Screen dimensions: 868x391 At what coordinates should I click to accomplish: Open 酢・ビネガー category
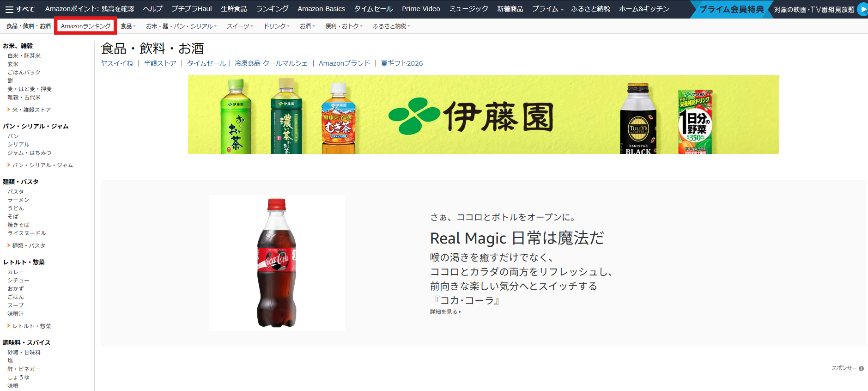click(24, 369)
